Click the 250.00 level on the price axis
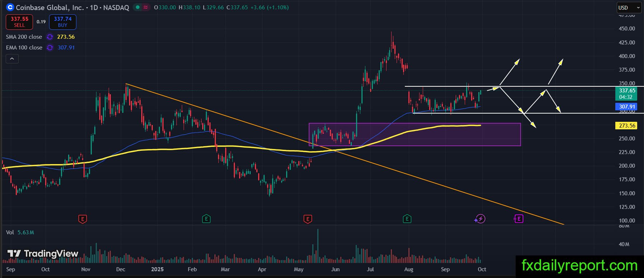This screenshot has height=278, width=644. (627, 139)
